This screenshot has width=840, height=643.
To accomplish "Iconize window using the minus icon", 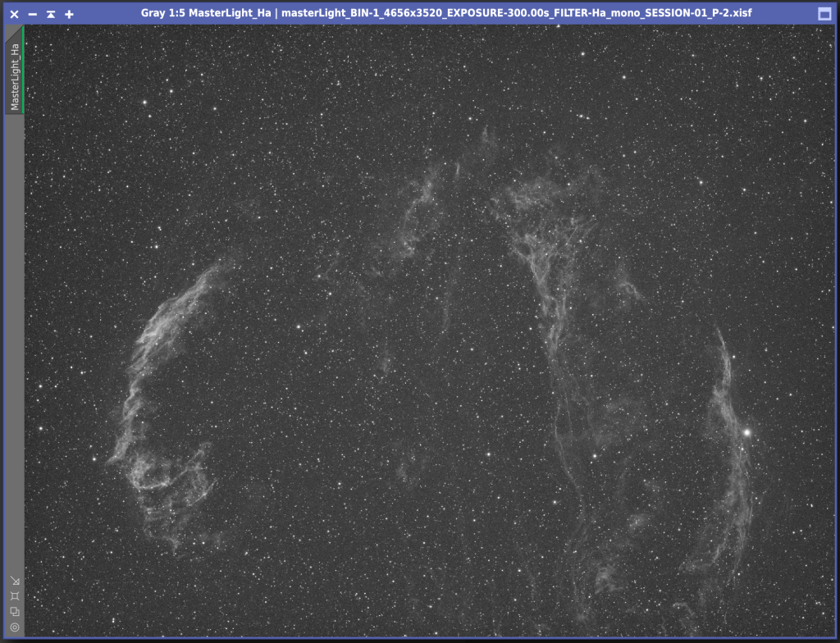I will 33,14.
